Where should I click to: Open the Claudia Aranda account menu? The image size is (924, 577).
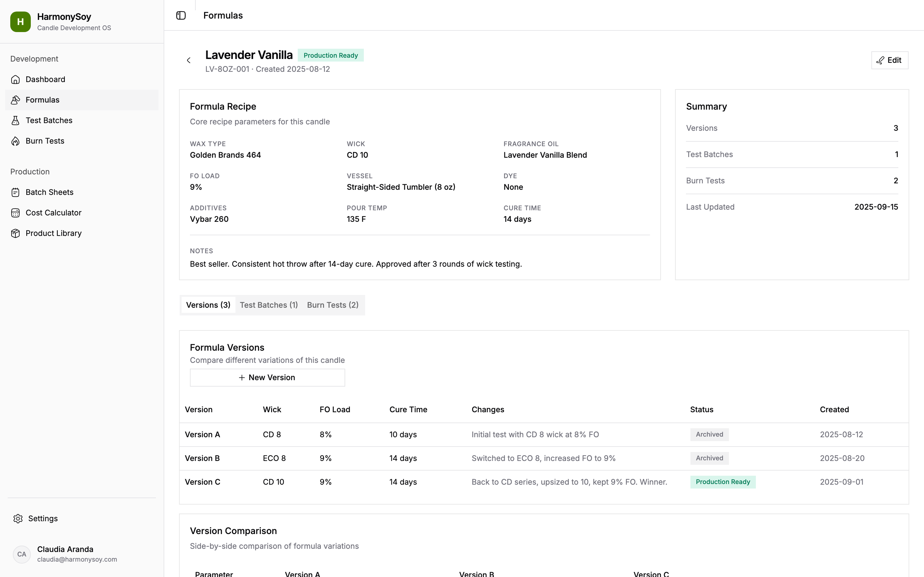point(65,554)
